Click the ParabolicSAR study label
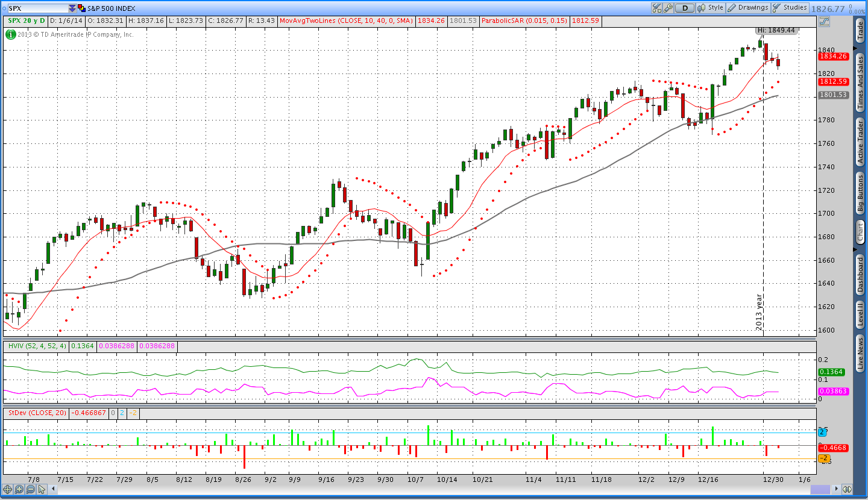The image size is (868, 500). tap(524, 20)
